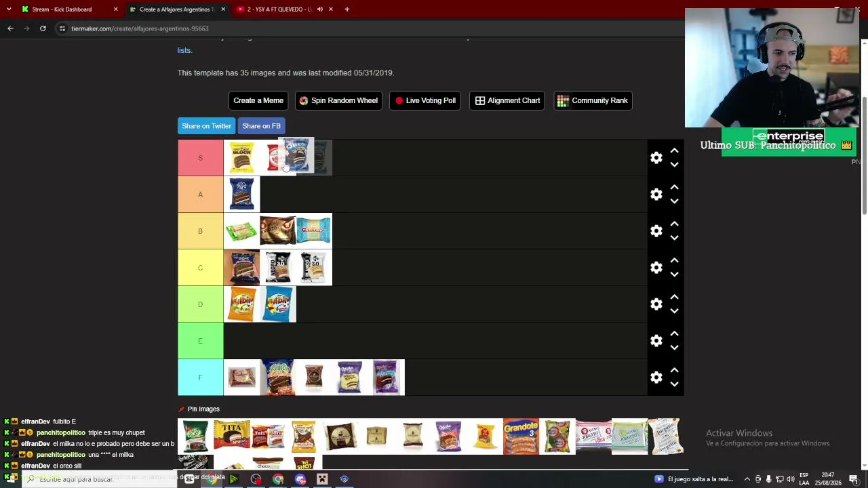Viewport: 868px width, 488px height.
Task: Open settings gear for tier E
Action: 656,340
